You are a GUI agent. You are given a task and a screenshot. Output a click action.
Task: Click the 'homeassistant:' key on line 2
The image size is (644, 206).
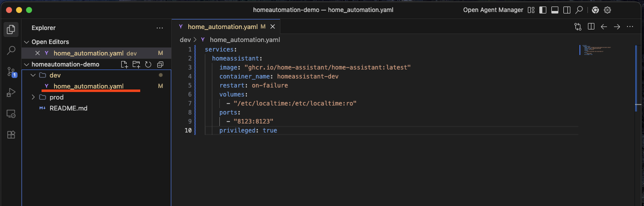(237, 58)
